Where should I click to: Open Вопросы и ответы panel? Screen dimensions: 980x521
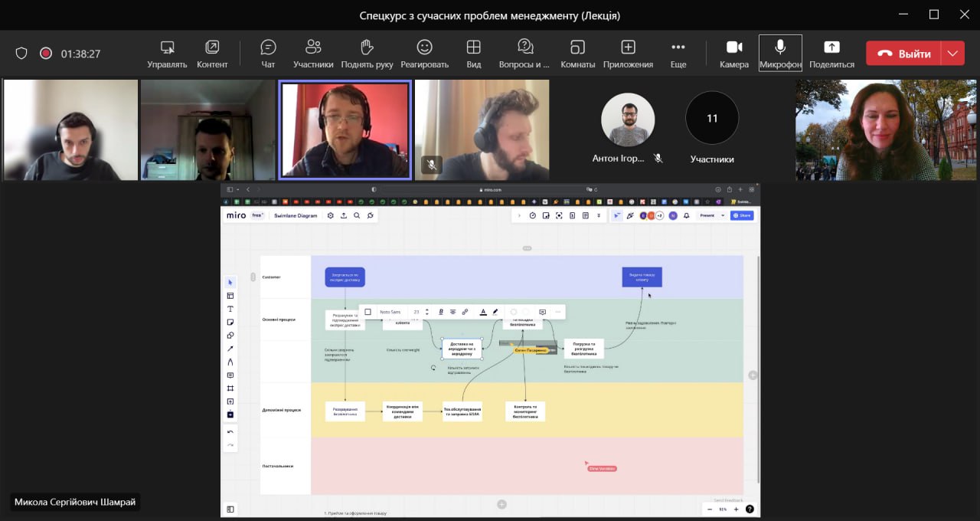coord(524,53)
